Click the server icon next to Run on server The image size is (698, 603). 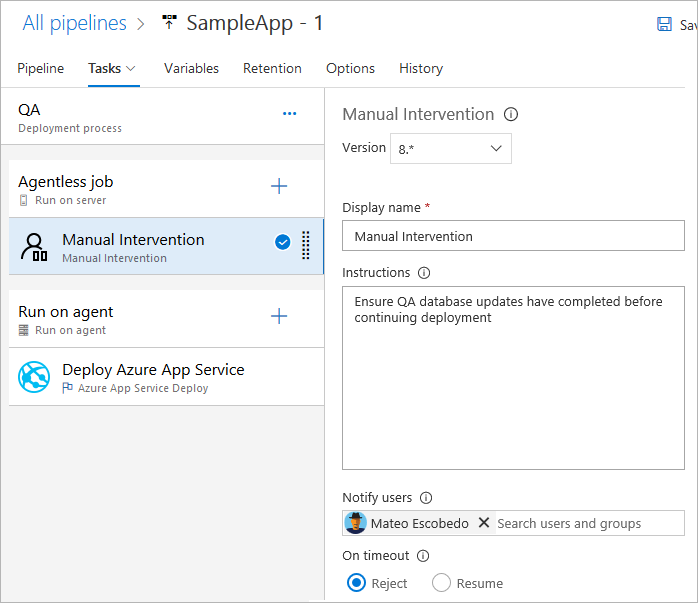[24, 200]
